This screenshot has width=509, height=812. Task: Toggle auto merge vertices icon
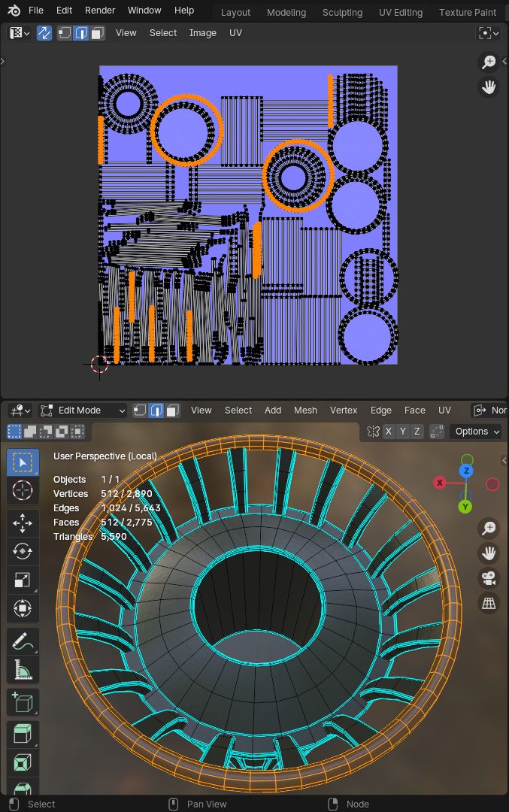click(x=437, y=432)
